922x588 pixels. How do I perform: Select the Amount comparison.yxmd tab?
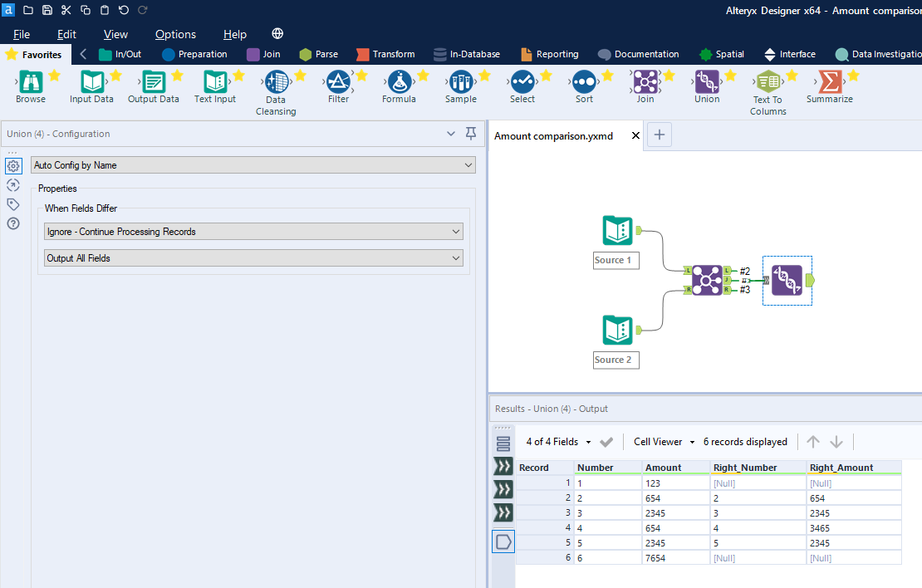[554, 135]
